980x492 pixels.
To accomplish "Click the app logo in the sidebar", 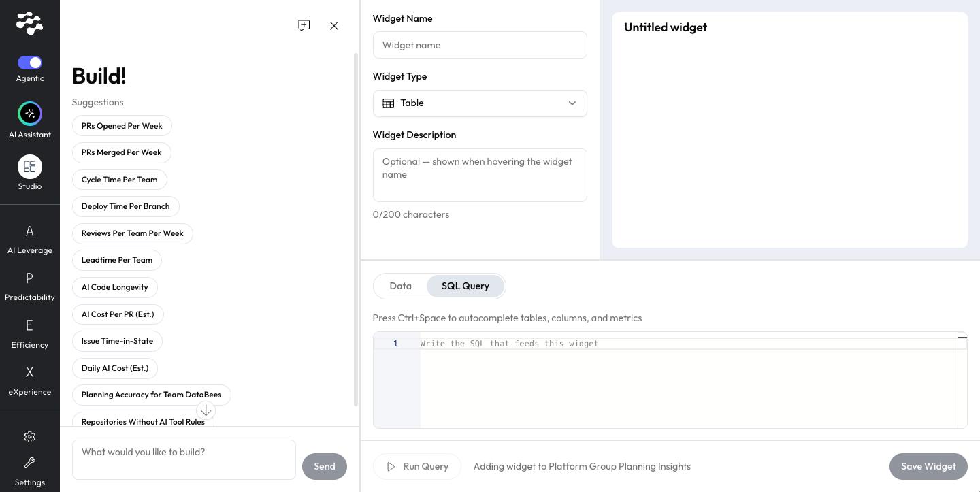I will 30,23.
